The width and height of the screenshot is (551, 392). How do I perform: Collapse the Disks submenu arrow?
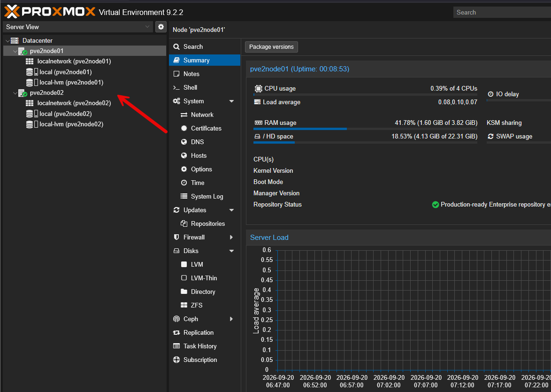231,251
